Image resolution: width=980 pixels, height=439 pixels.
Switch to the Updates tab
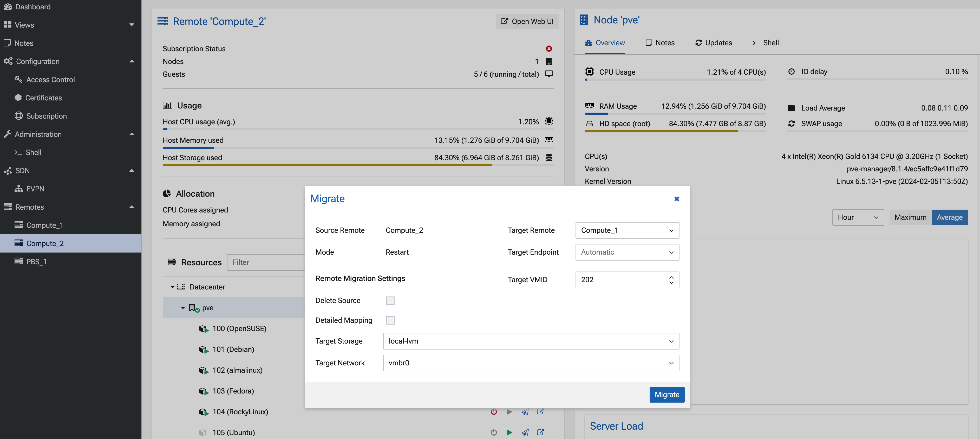[x=713, y=43]
